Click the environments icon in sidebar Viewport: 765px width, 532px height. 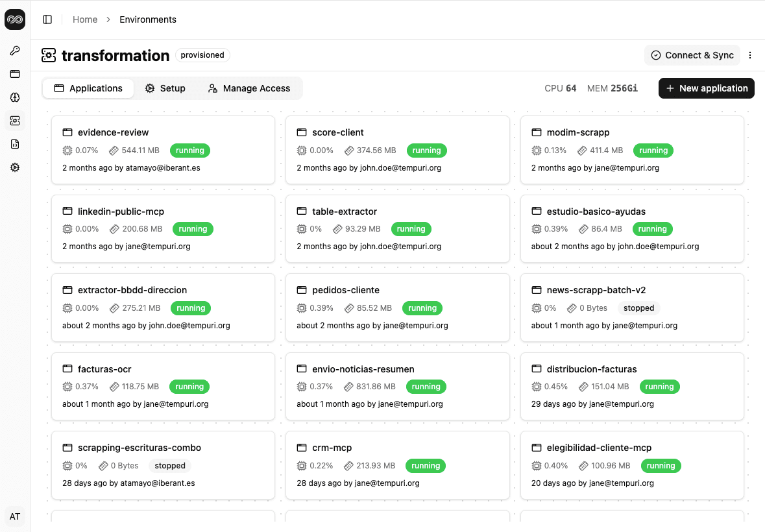click(14, 121)
